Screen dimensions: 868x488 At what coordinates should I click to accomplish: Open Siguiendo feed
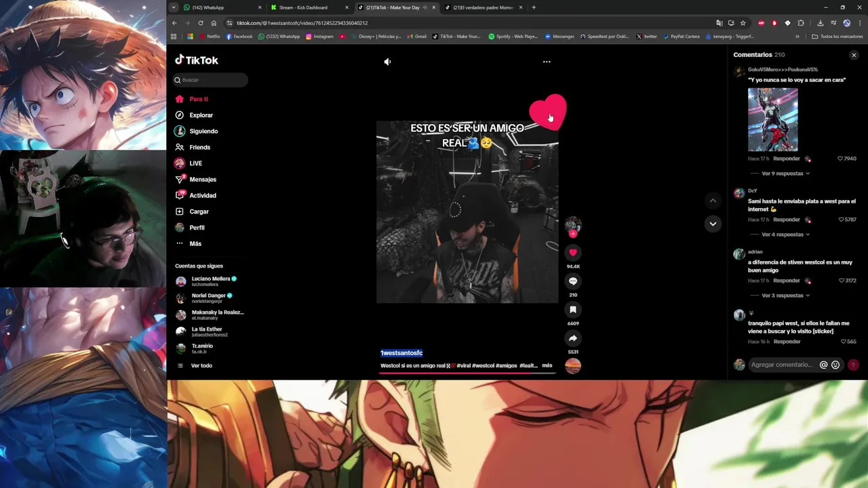(x=197, y=131)
